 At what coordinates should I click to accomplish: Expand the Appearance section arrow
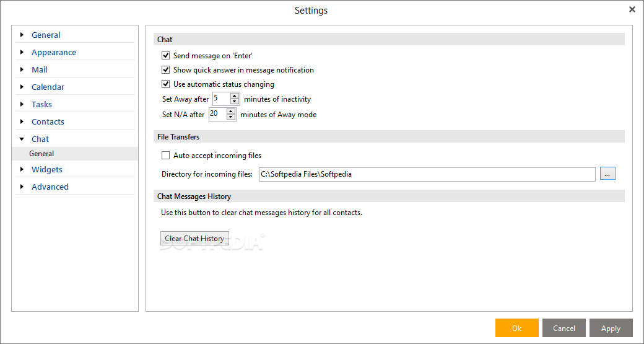22,52
